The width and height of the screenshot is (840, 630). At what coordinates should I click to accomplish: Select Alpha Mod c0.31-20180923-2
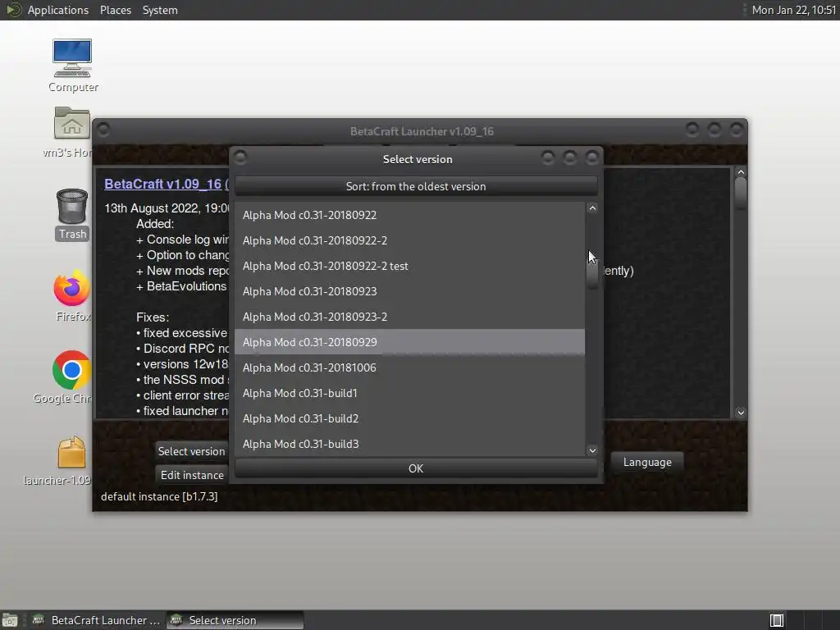410,317
